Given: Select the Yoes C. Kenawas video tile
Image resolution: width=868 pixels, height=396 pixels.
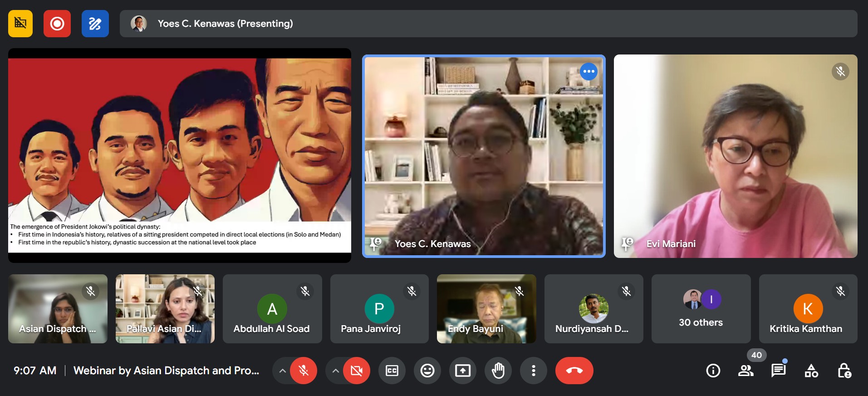Looking at the screenshot, I should (484, 156).
